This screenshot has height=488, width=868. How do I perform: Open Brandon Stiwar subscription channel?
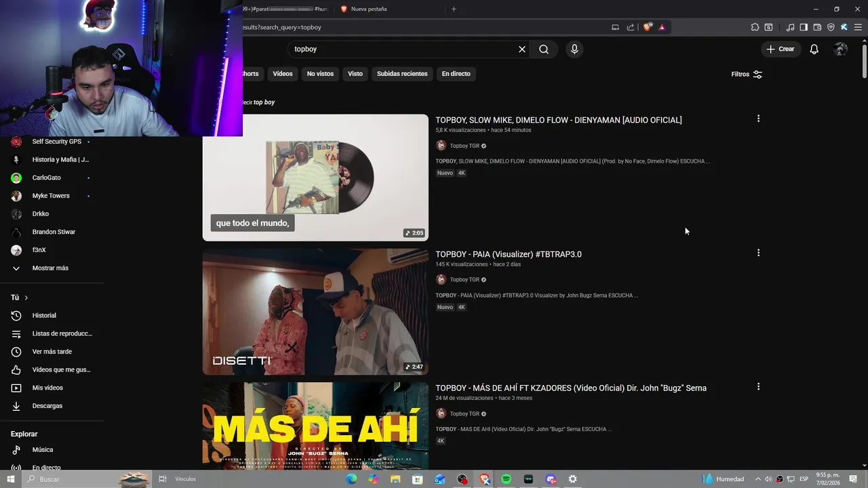click(52, 232)
